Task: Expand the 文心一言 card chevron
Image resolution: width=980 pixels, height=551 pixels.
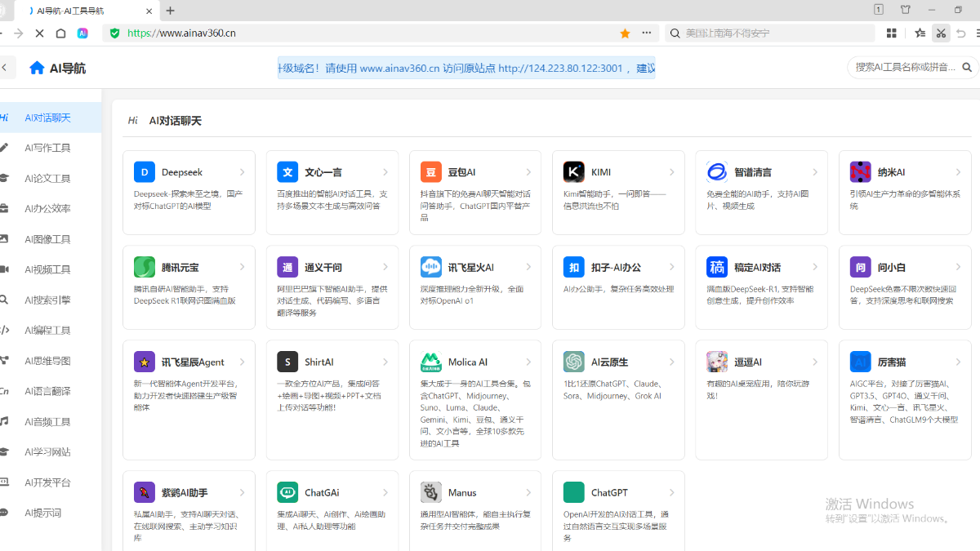Action: 385,172
